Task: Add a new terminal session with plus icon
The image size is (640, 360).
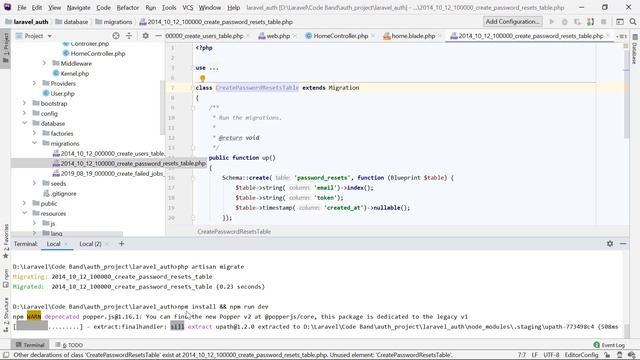Action: pyautogui.click(x=121, y=244)
